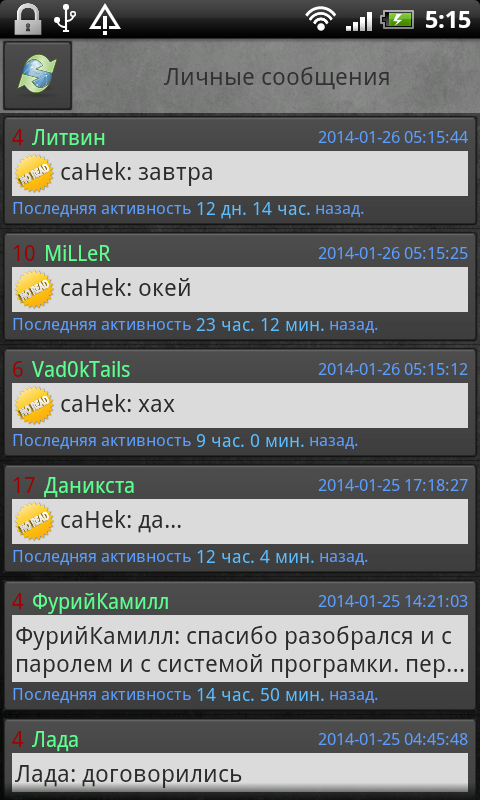Open the Даникста conversation name
Viewport: 480px width, 800px height.
[x=89, y=485]
